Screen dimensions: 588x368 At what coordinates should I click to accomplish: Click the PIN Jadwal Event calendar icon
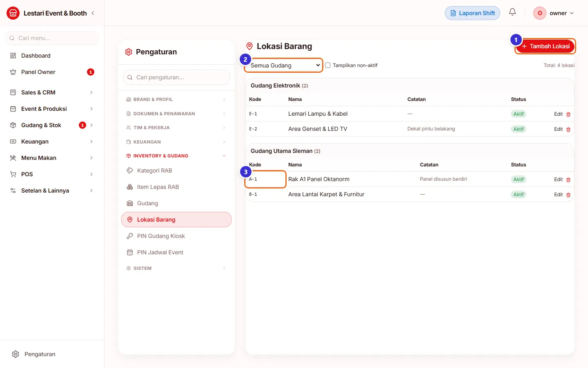[130, 252]
